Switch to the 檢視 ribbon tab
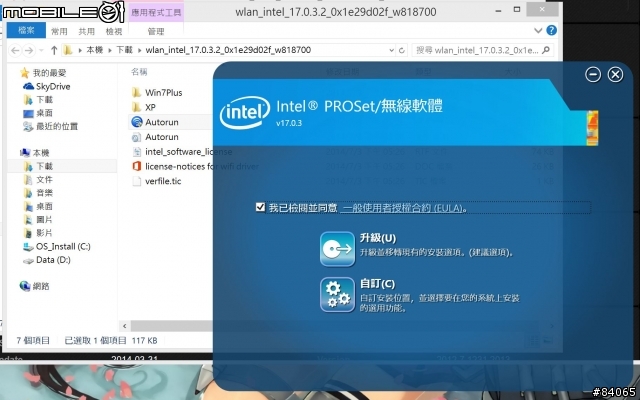The image size is (640, 400). [114, 31]
